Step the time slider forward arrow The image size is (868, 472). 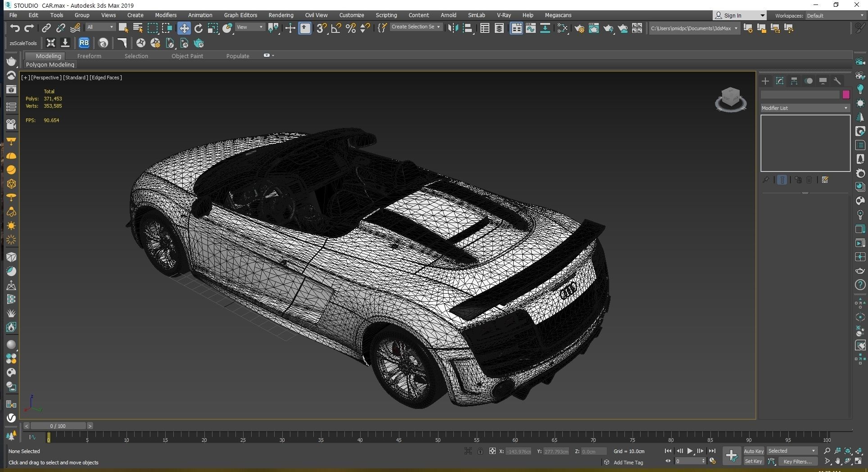click(x=90, y=426)
